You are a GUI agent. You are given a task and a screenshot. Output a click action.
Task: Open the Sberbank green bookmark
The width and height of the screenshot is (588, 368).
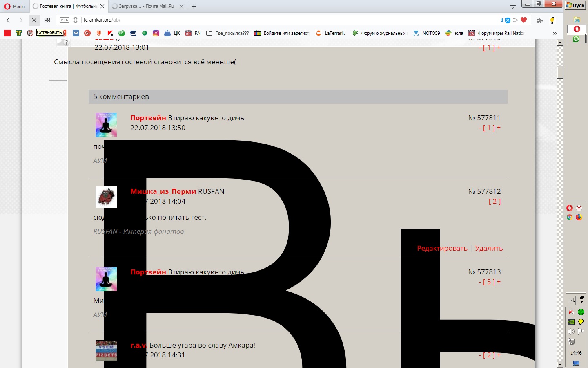pos(122,33)
